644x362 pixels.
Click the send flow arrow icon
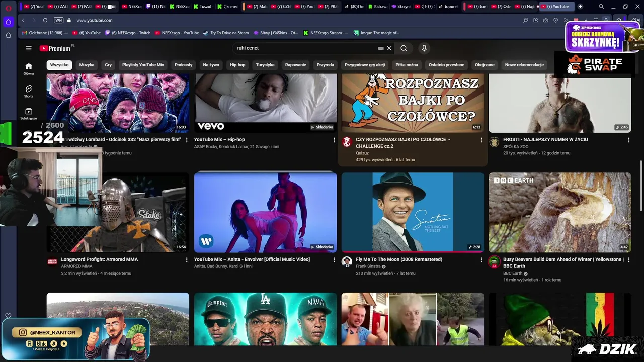point(566,20)
